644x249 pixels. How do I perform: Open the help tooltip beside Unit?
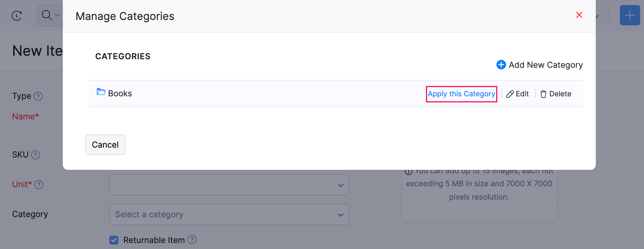click(x=39, y=185)
